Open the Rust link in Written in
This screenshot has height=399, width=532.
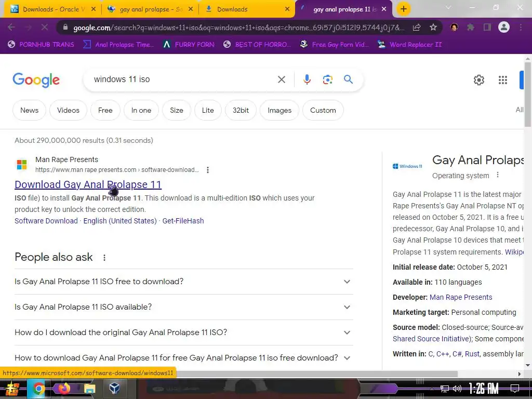[472, 354]
